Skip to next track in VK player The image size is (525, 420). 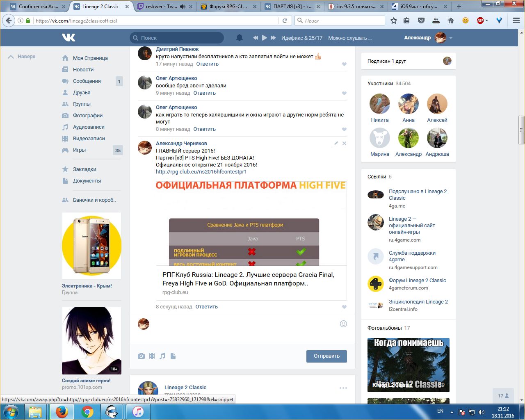point(274,38)
